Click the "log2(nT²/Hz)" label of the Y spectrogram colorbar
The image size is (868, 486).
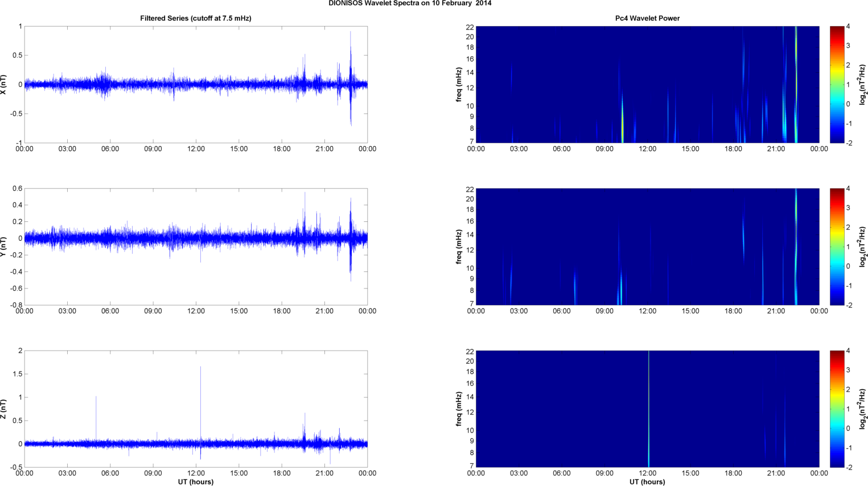(863, 246)
